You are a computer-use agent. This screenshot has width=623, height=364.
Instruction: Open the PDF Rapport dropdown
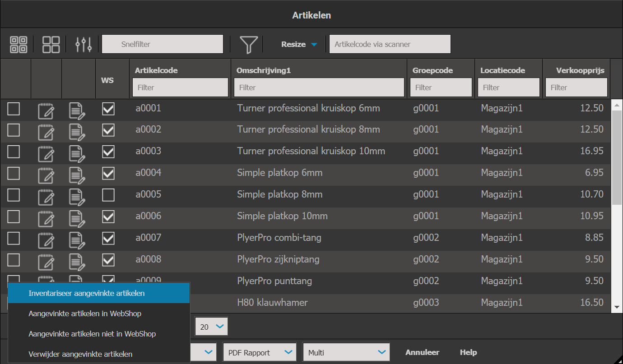pos(260,352)
